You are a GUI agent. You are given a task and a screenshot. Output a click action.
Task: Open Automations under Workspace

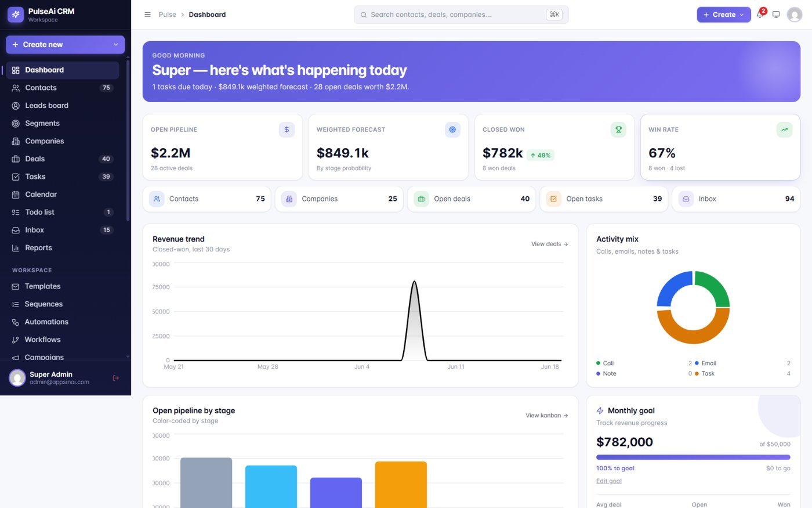coord(63,322)
